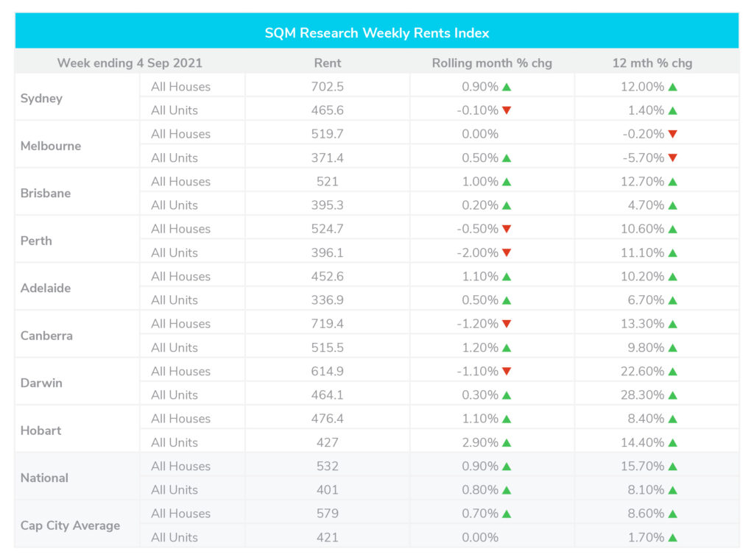
Task: Click Cap City Average houses rent 579
Action: coord(327,514)
